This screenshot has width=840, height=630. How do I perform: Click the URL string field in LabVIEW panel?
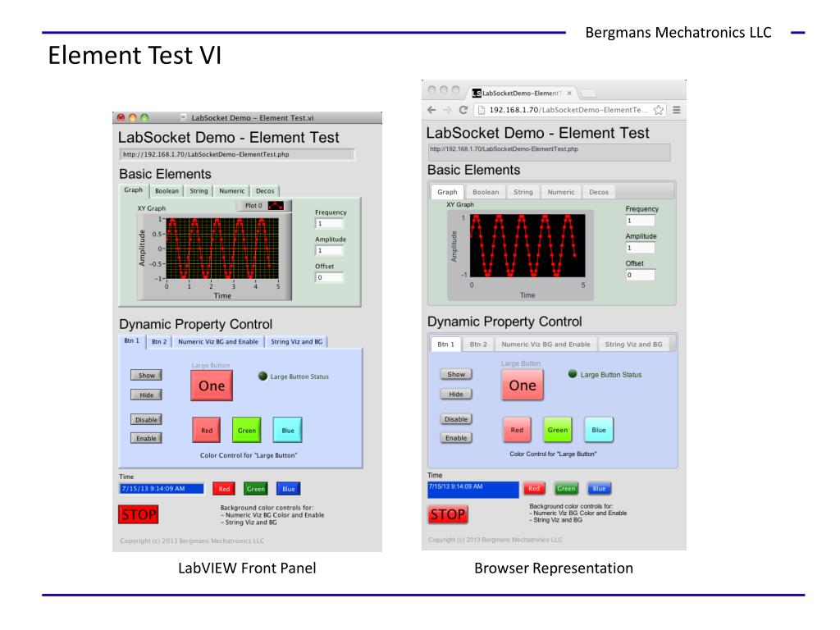point(236,154)
